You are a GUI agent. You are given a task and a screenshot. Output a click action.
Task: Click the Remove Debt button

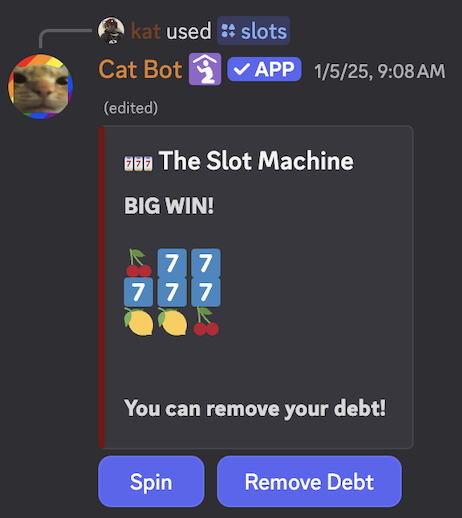(x=309, y=481)
